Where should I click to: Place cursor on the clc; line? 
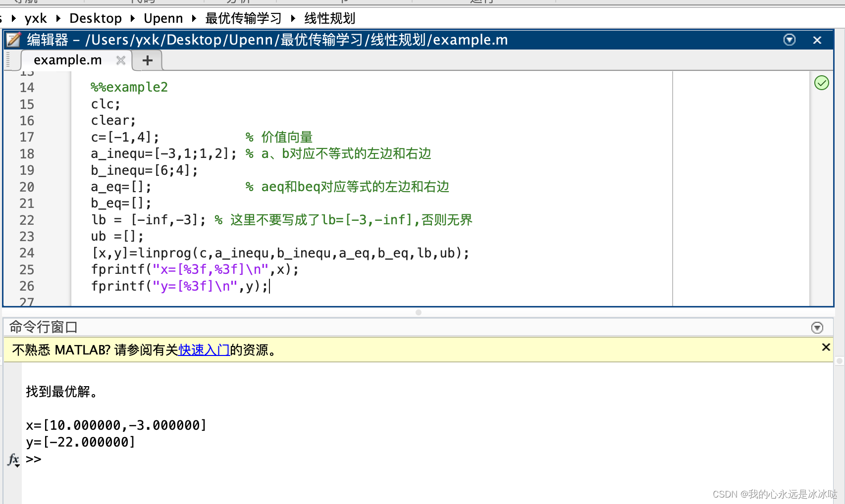[106, 104]
